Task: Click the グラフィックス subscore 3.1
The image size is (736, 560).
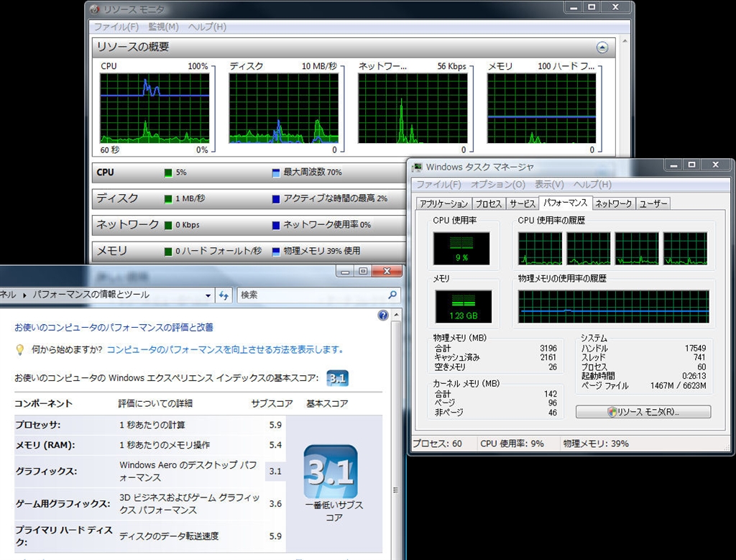Action: (275, 472)
